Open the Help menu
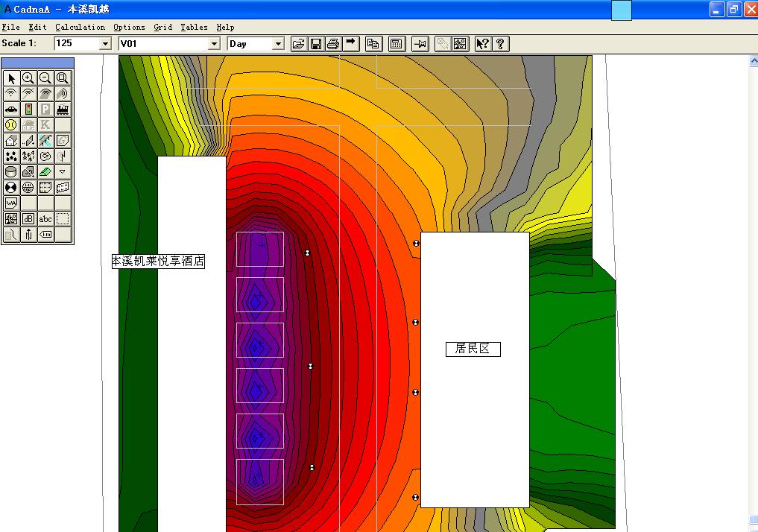The width and height of the screenshot is (758, 532). (225, 27)
